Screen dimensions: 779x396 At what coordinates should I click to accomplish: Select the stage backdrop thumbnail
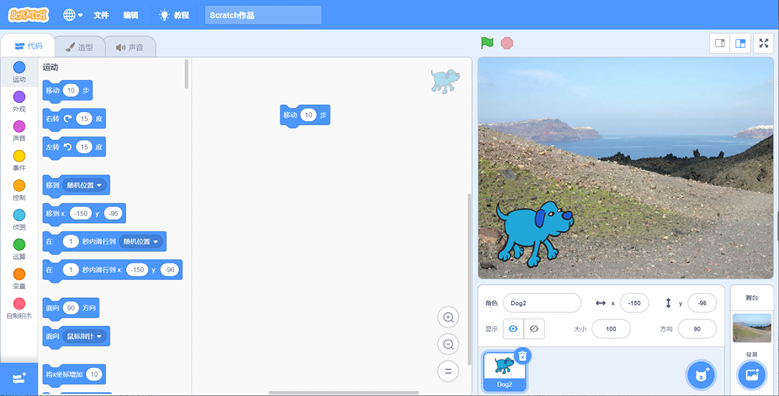[x=752, y=328]
